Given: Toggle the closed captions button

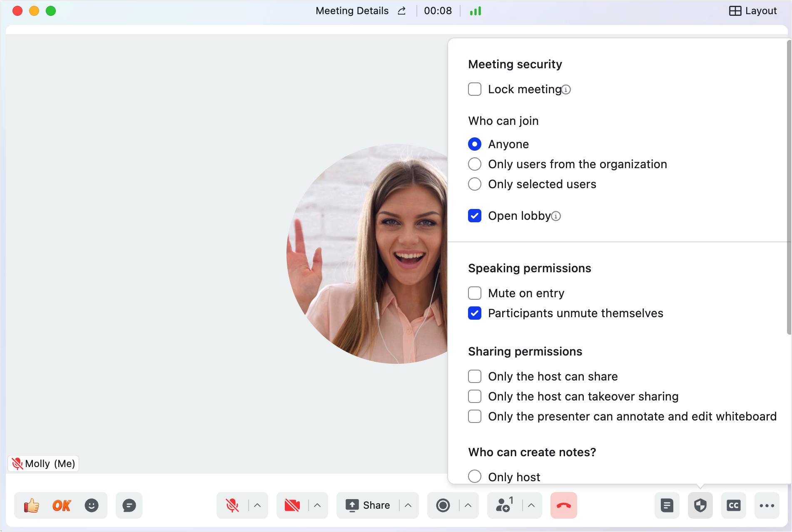Looking at the screenshot, I should tap(734, 505).
